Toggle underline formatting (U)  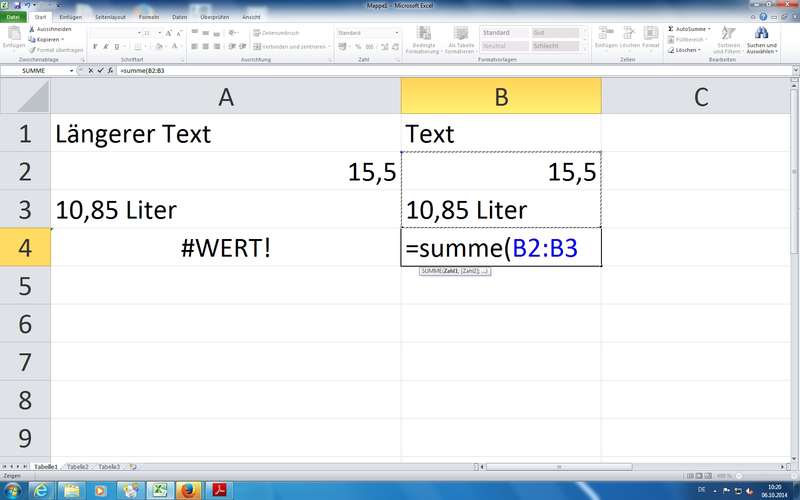coord(117,46)
